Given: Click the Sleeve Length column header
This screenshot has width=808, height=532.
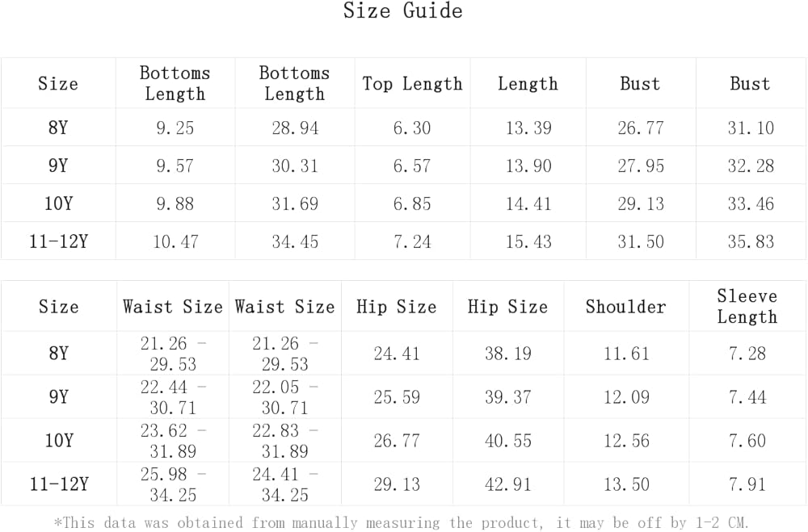Looking at the screenshot, I should click(747, 307).
